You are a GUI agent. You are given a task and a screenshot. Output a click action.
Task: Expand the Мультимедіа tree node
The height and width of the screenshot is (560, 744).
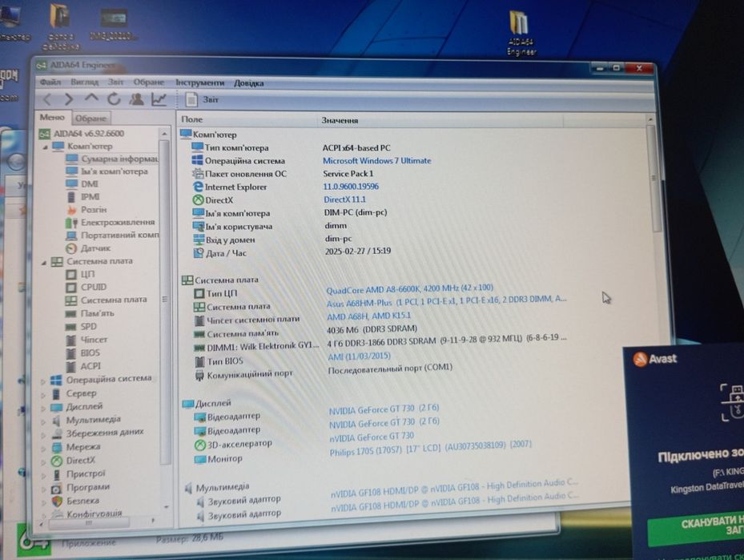43,421
